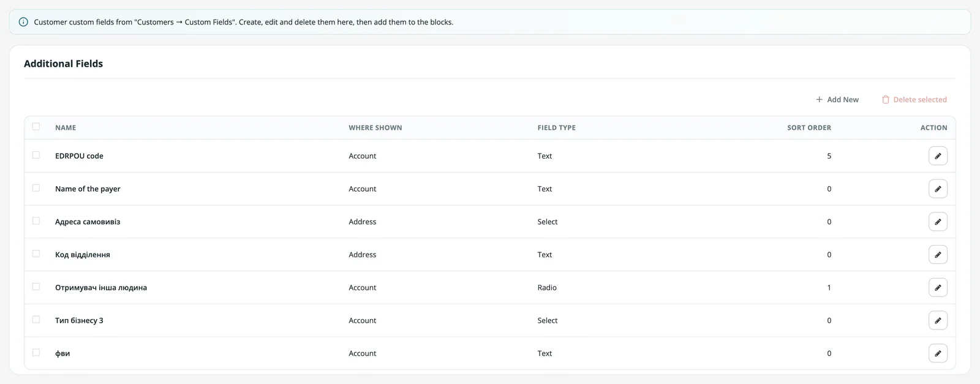
Task: Open editor for Адреса самовивіз
Action: tap(938, 222)
